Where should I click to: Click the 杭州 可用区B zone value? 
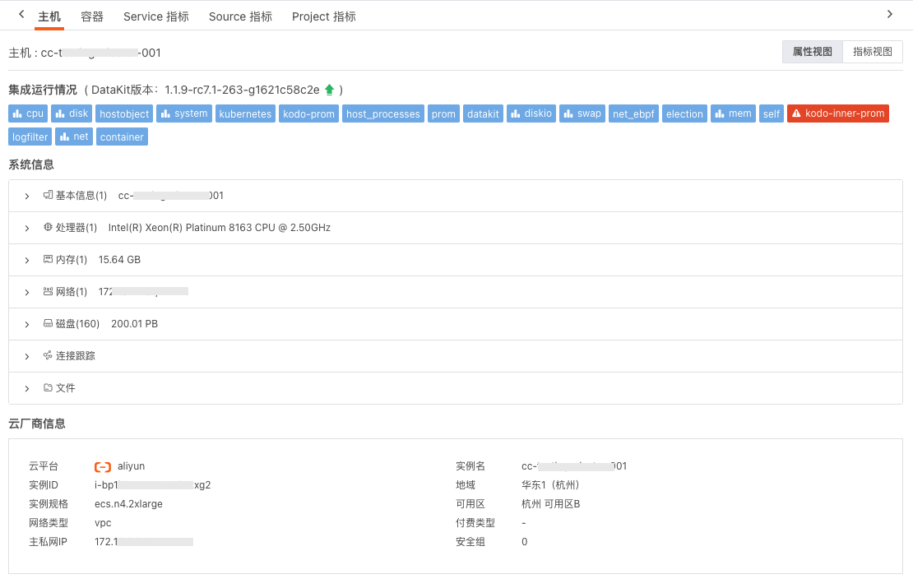click(x=551, y=504)
